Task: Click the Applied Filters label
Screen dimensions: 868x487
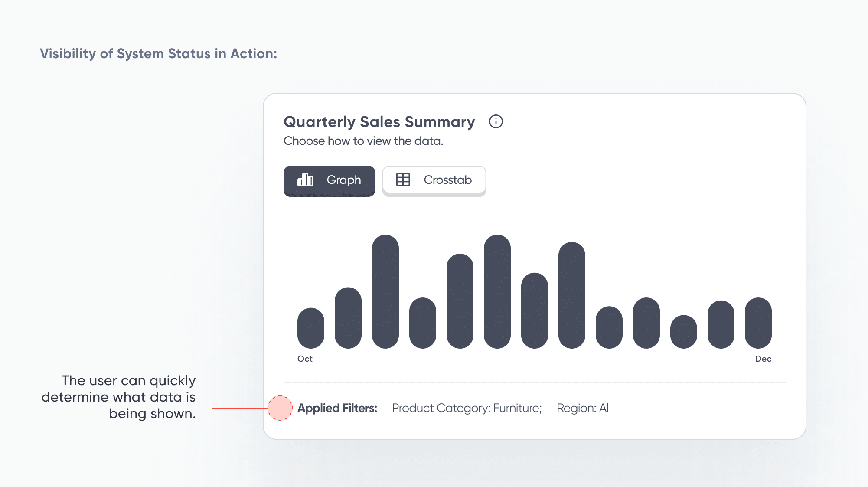Action: [x=337, y=408]
